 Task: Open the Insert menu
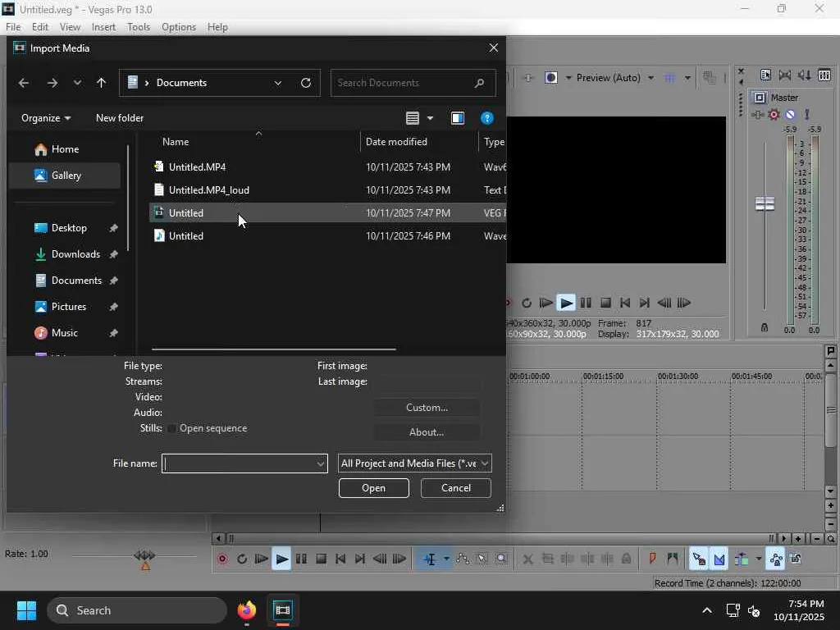pos(103,27)
